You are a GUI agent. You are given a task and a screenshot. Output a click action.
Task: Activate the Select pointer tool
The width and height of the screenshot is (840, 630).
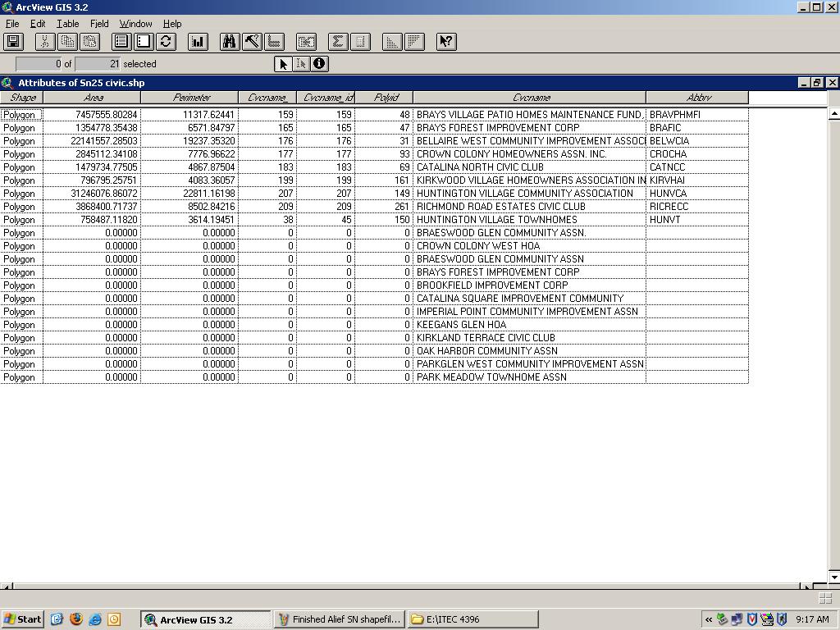pyautogui.click(x=283, y=64)
